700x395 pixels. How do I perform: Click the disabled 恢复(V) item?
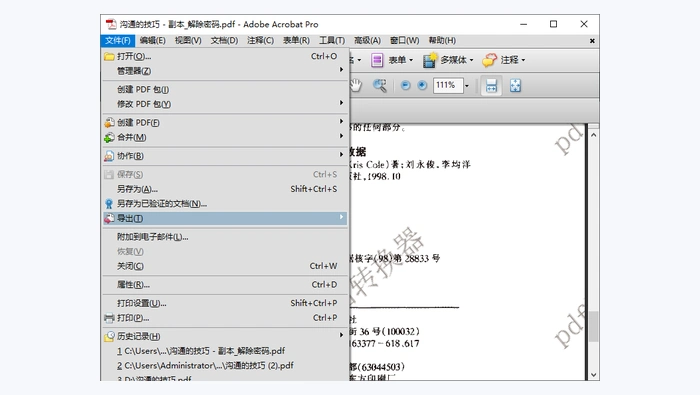(x=225, y=252)
